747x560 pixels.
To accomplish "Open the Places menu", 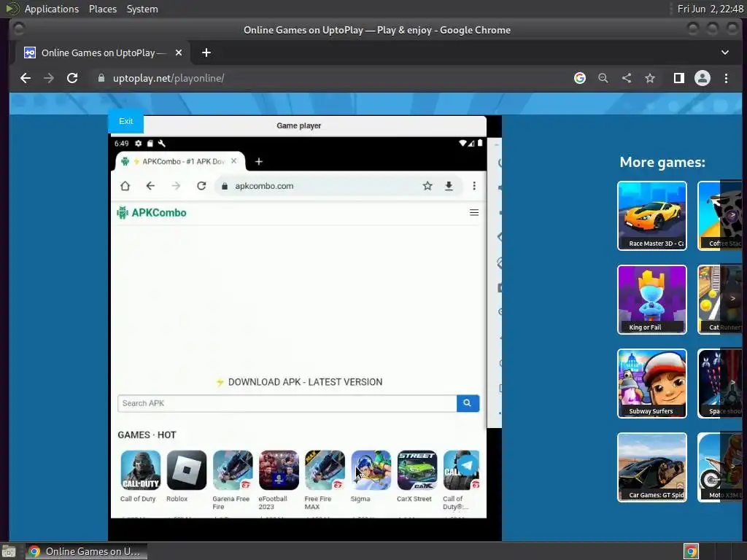I will coord(102,9).
